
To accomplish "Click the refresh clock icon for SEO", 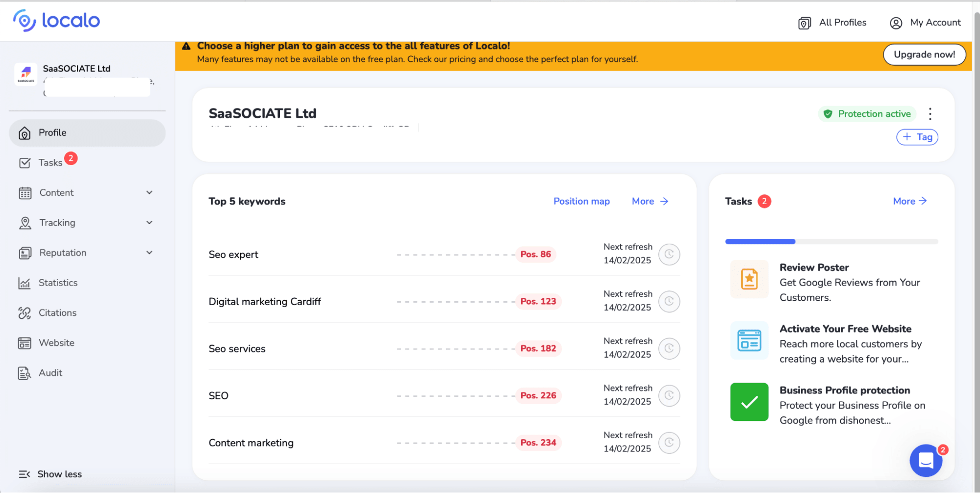I will (669, 396).
